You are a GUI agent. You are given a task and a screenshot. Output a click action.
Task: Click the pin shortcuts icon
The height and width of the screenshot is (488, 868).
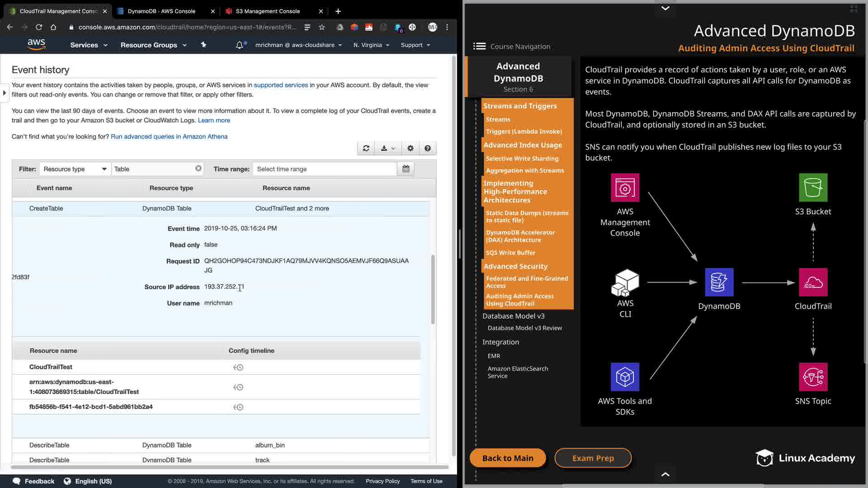(x=203, y=45)
